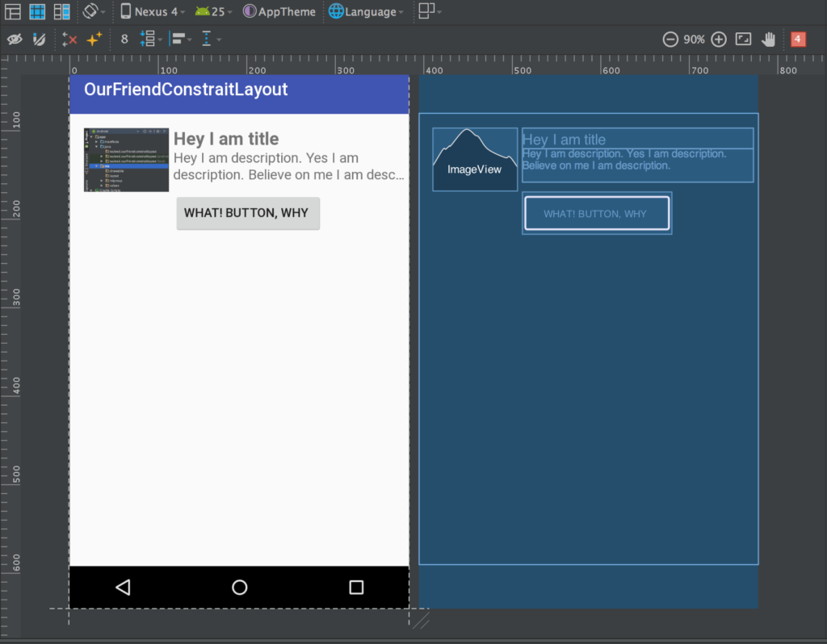
Task: Click OurFriendConstraitLayout app bar title
Action: tap(187, 89)
